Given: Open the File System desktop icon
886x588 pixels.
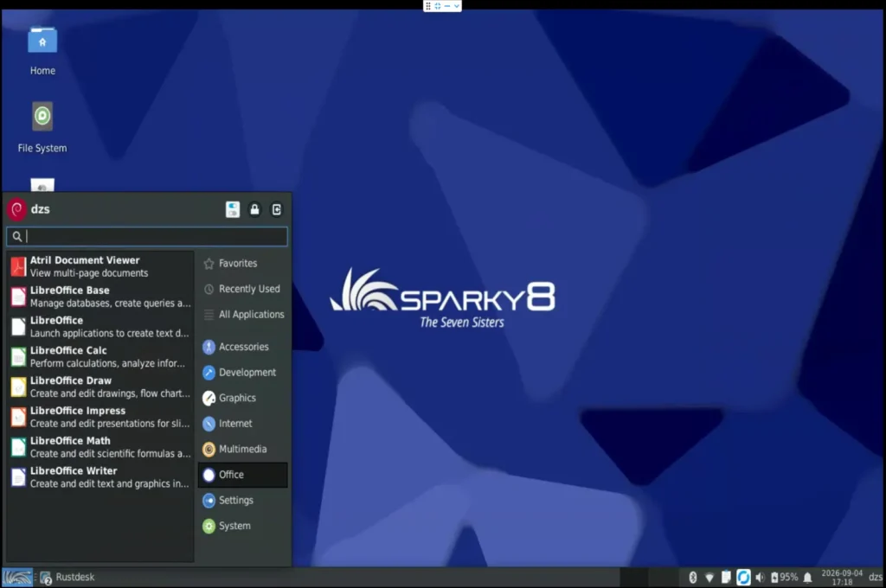Looking at the screenshot, I should click(42, 128).
